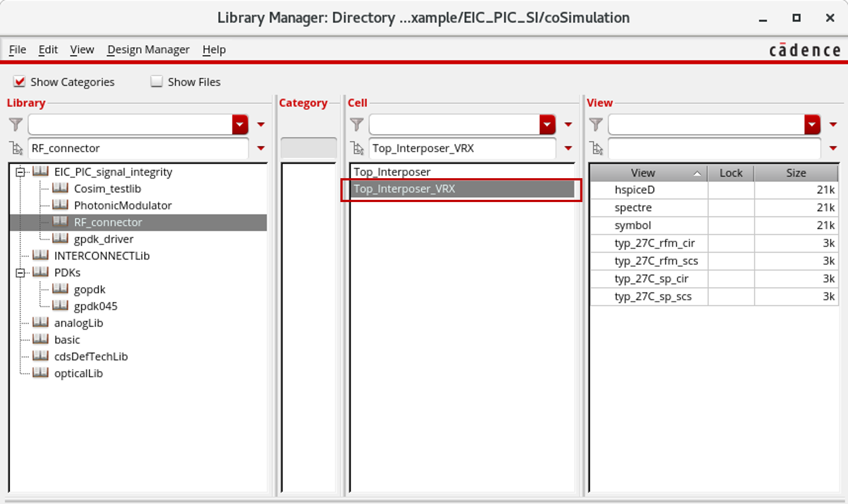
Task: Open RF_connector library name history arrow
Action: tap(261, 148)
